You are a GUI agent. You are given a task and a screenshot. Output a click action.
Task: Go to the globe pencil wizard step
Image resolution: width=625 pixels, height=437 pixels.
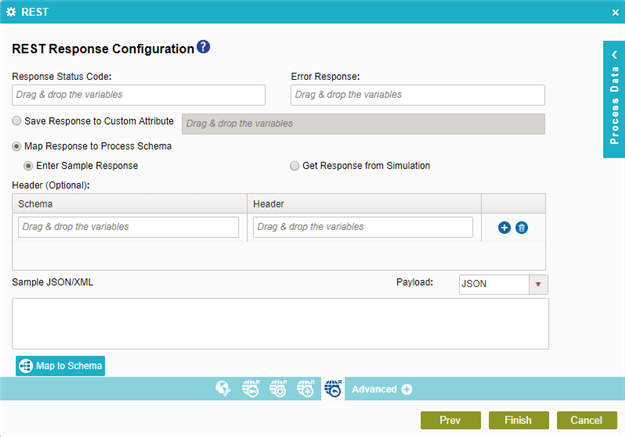pyautogui.click(x=223, y=388)
